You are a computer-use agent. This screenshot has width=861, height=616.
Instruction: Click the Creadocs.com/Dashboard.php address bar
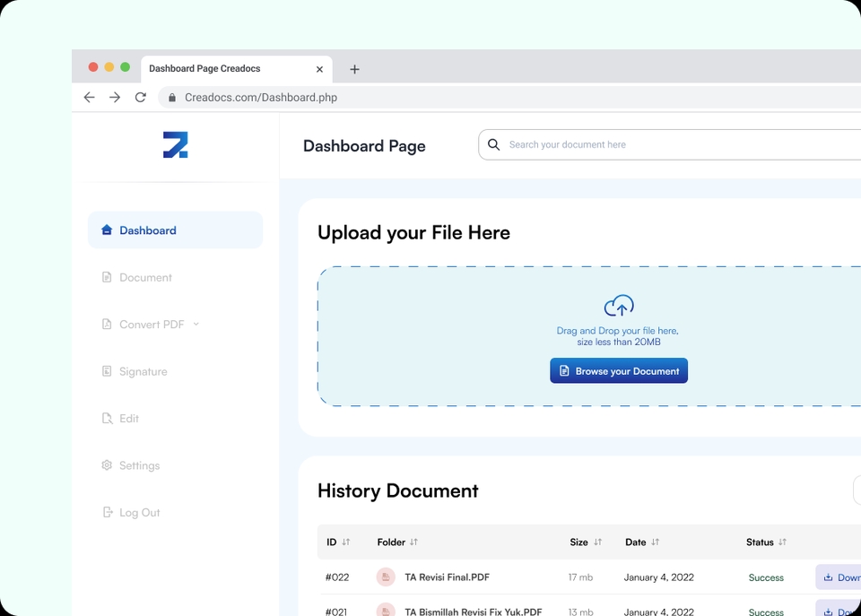[509, 97]
